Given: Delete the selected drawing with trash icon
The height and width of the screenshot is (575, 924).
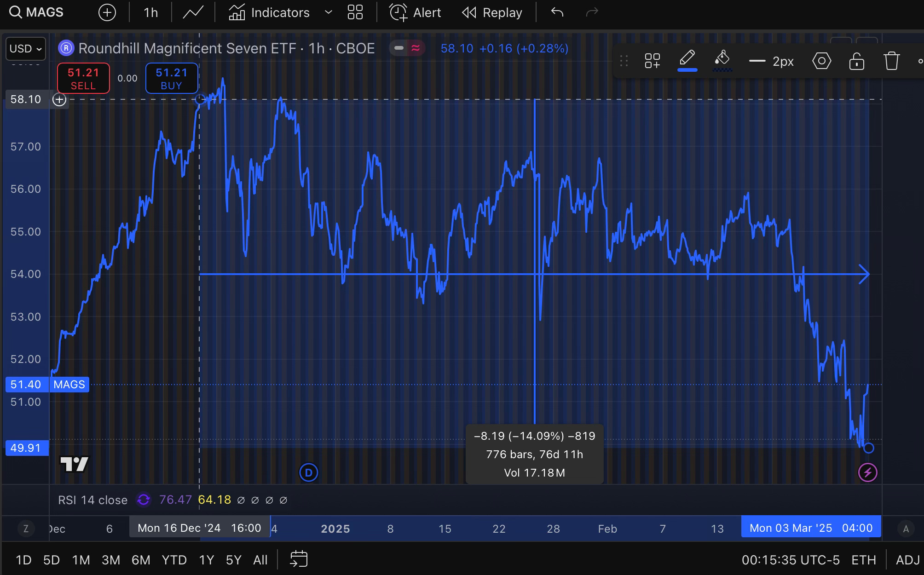Looking at the screenshot, I should [x=891, y=61].
